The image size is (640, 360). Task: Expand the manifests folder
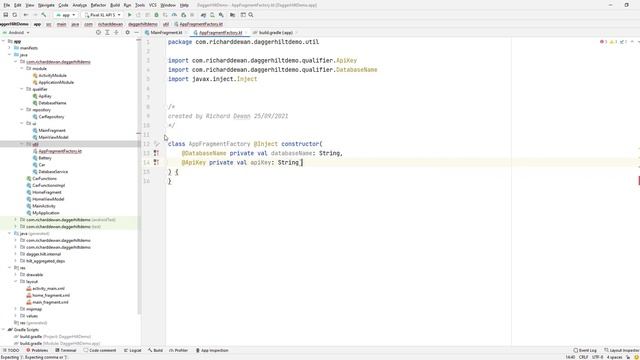click(x=9, y=48)
